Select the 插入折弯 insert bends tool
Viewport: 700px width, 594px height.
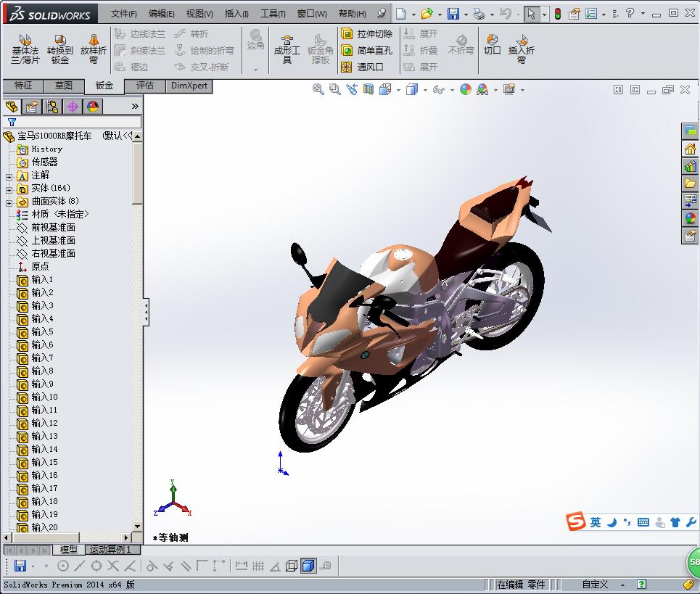tap(521, 49)
